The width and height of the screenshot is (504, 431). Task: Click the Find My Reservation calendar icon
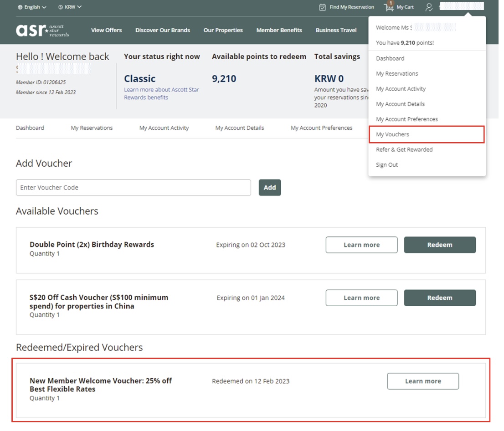[x=322, y=7]
